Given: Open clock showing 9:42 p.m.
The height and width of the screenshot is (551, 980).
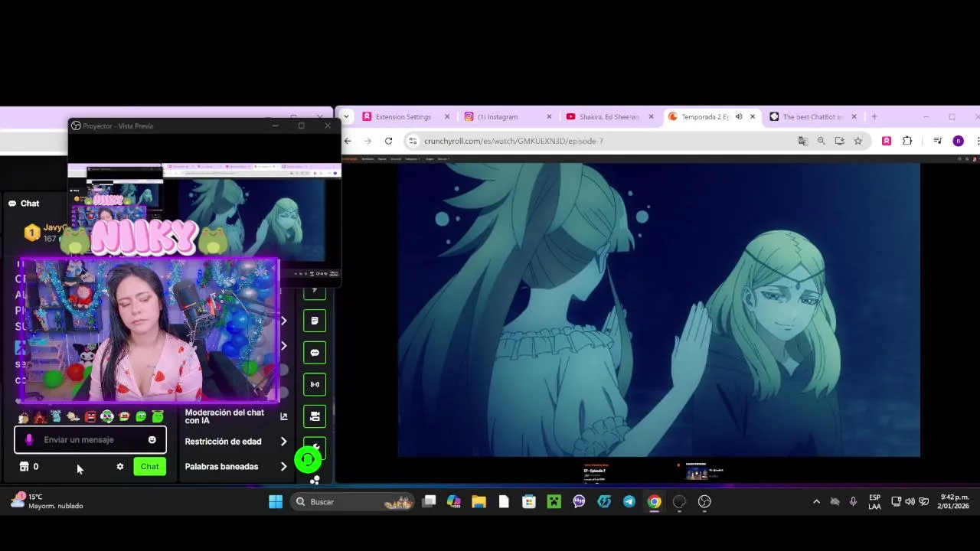Looking at the screenshot, I should click(954, 502).
